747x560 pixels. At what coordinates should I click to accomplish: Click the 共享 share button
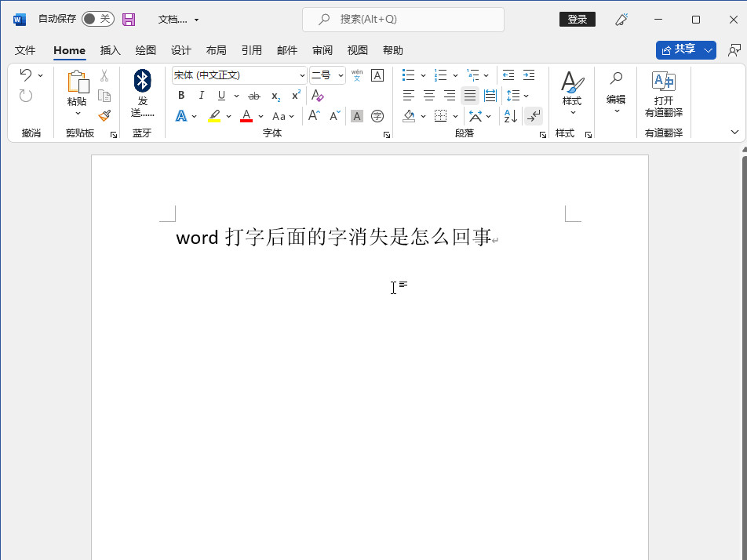click(x=679, y=50)
